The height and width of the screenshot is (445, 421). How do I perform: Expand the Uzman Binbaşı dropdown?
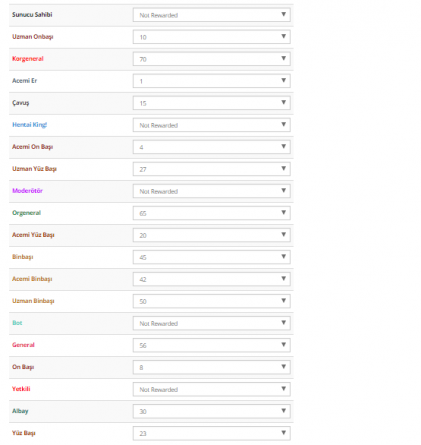(x=211, y=301)
